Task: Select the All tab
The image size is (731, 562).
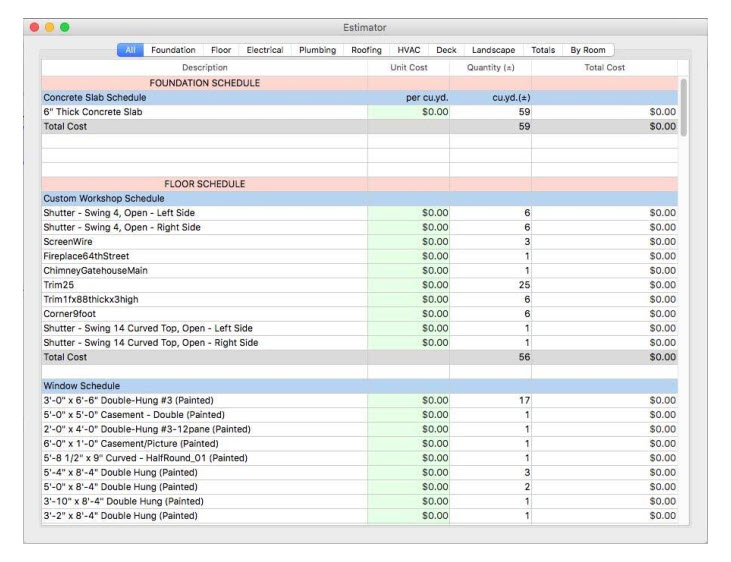Action: (x=131, y=50)
